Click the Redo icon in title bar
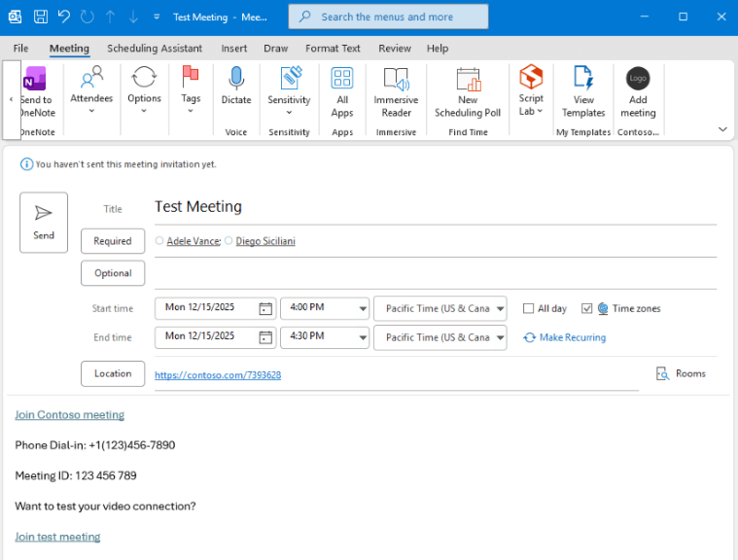Viewport: 738px width, 560px height. (88, 17)
